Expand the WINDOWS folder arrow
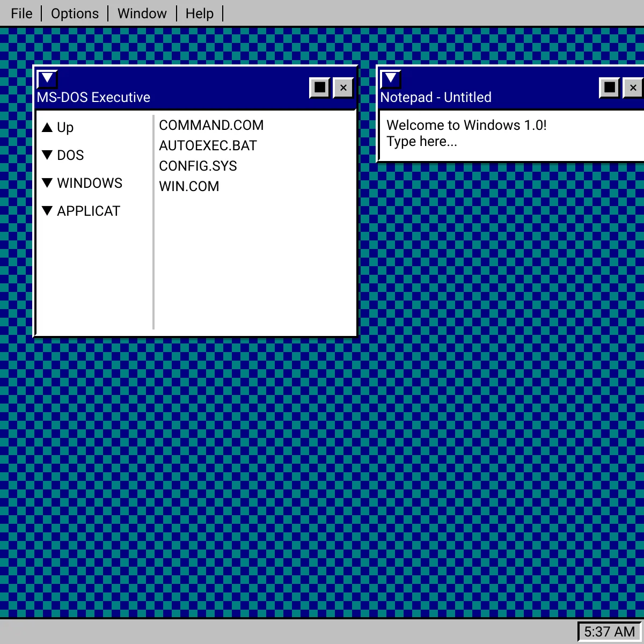The image size is (644, 644). point(47,183)
